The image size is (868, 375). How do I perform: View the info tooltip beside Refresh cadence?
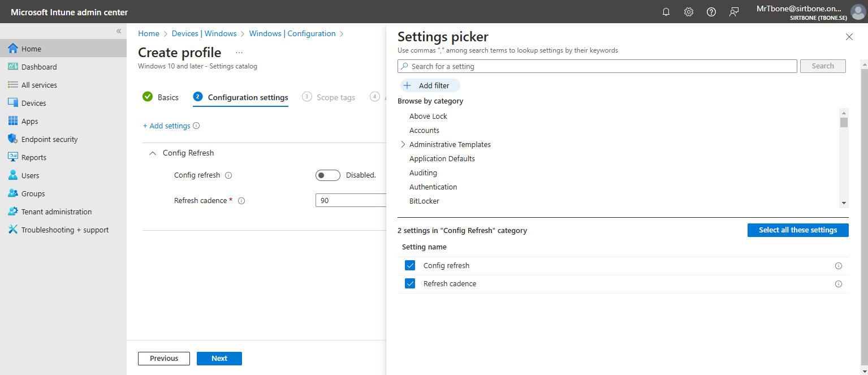pyautogui.click(x=241, y=200)
